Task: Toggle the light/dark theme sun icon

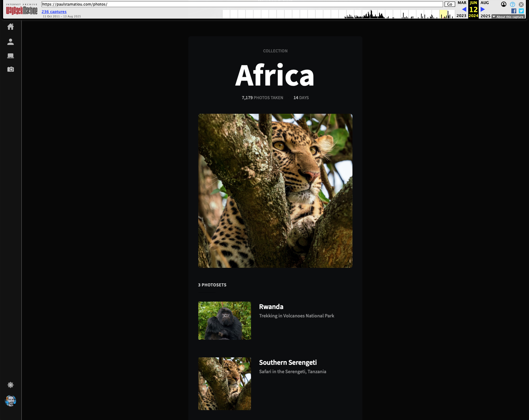Action: [x=11, y=385]
